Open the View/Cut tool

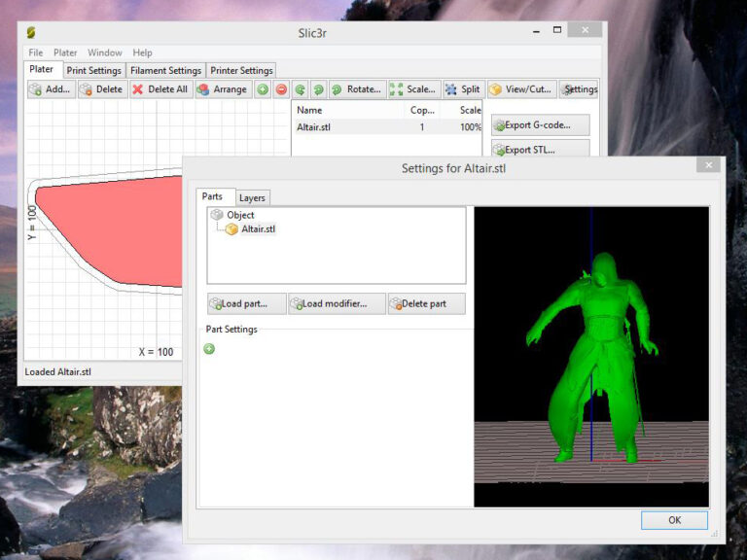pos(520,89)
